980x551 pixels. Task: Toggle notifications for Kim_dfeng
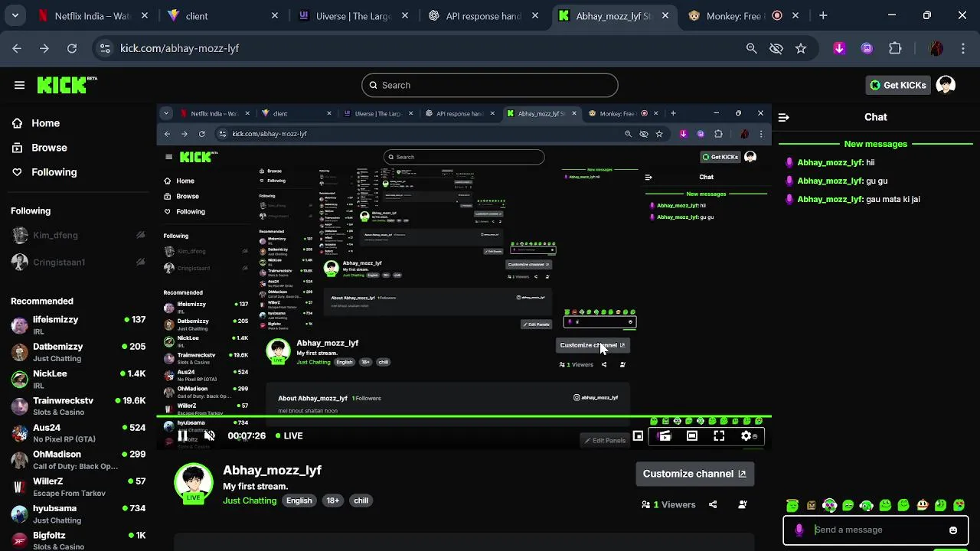click(x=140, y=235)
